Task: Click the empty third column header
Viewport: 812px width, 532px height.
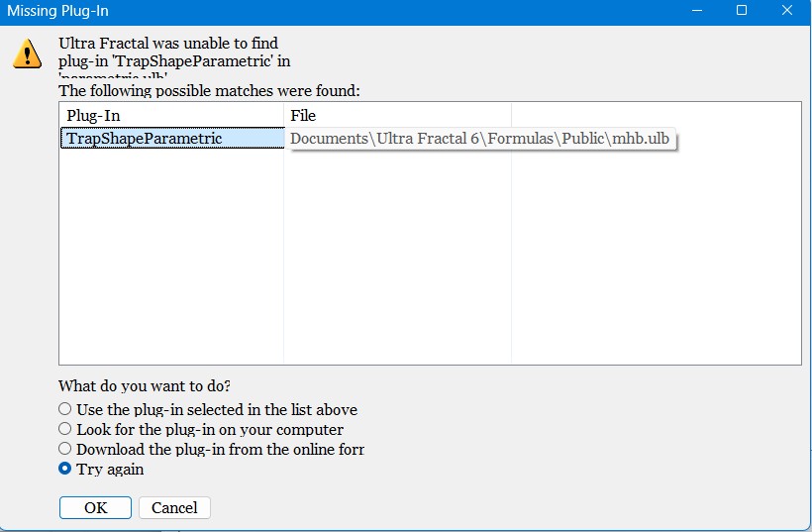Action: [x=657, y=116]
